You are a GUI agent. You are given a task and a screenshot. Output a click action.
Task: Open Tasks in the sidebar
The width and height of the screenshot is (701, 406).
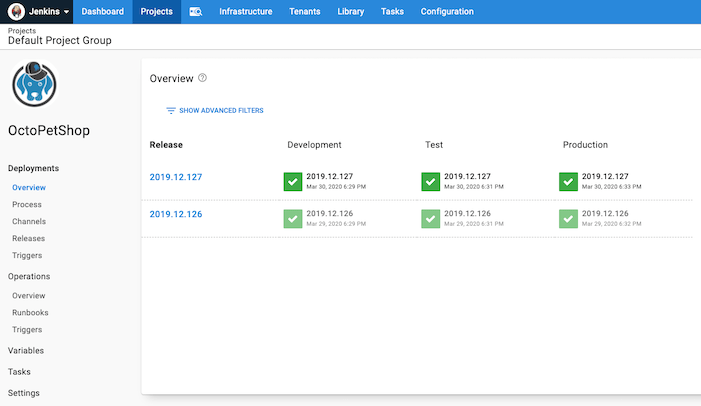click(19, 372)
